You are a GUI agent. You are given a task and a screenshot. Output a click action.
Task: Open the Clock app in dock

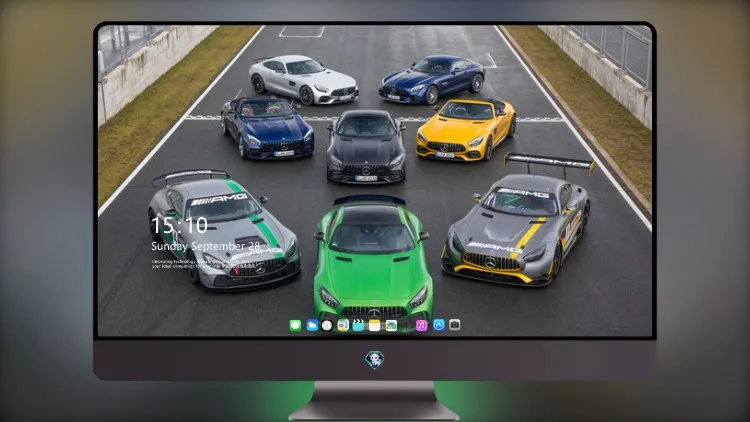click(327, 325)
